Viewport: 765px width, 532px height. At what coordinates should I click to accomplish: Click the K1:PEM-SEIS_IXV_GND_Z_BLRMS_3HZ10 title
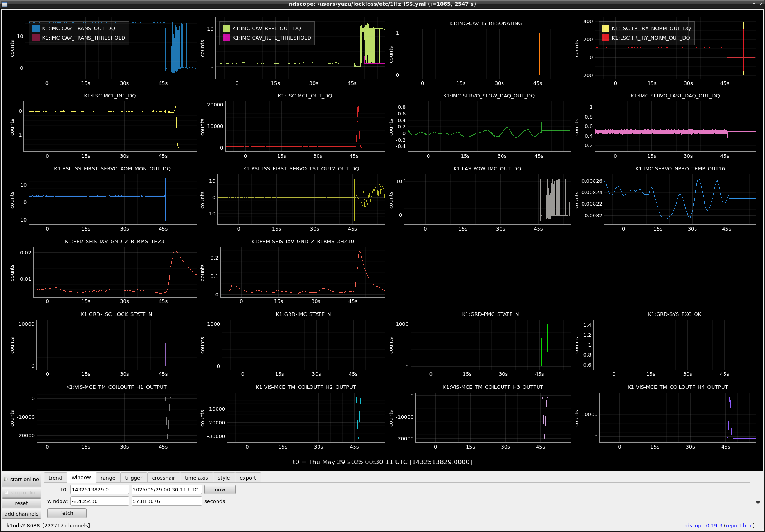pyautogui.click(x=303, y=241)
